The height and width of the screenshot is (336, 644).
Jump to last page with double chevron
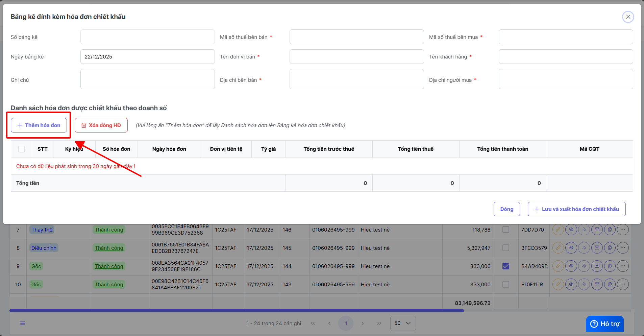[379, 323]
